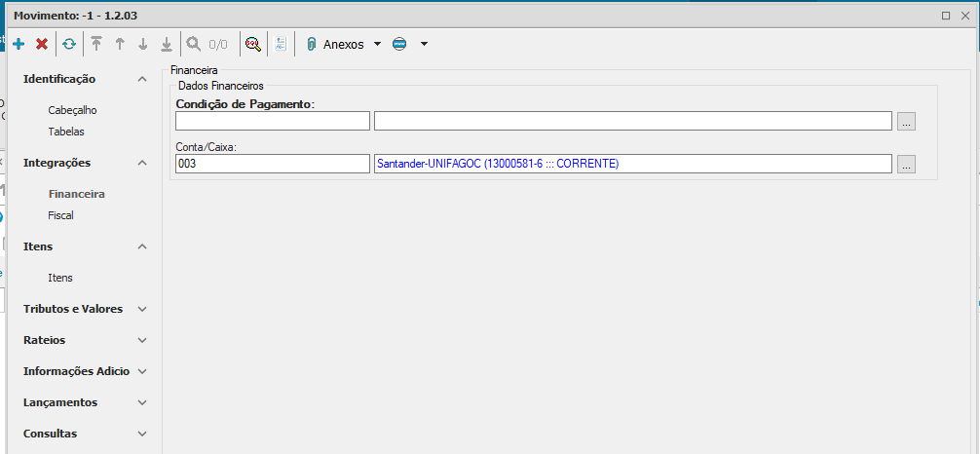Screen dimensions: 980x454
Task: Refresh the record with the reload icon
Action: point(68,44)
